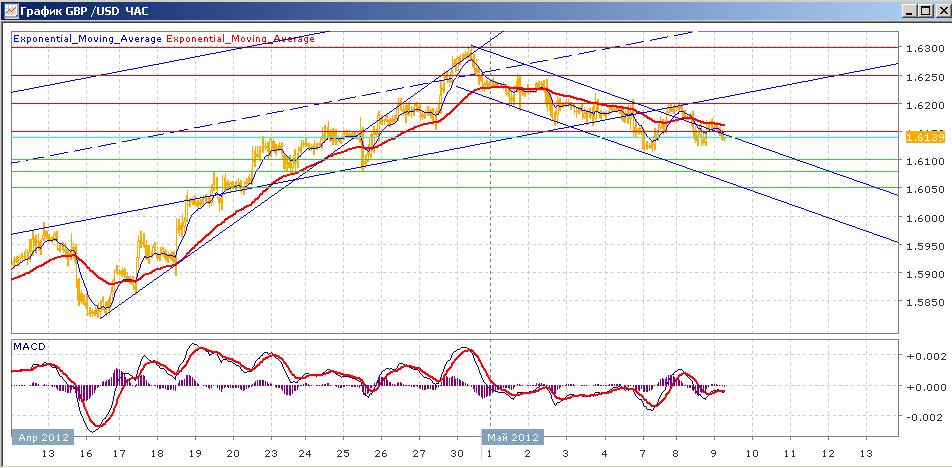952x468 pixels.
Task: Click the 1.6300 price axis label
Action: click(924, 48)
